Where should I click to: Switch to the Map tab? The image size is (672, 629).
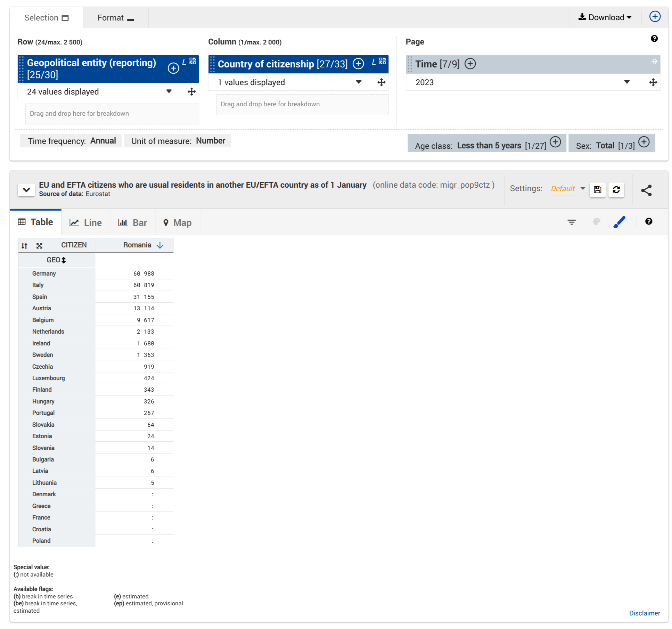(177, 223)
